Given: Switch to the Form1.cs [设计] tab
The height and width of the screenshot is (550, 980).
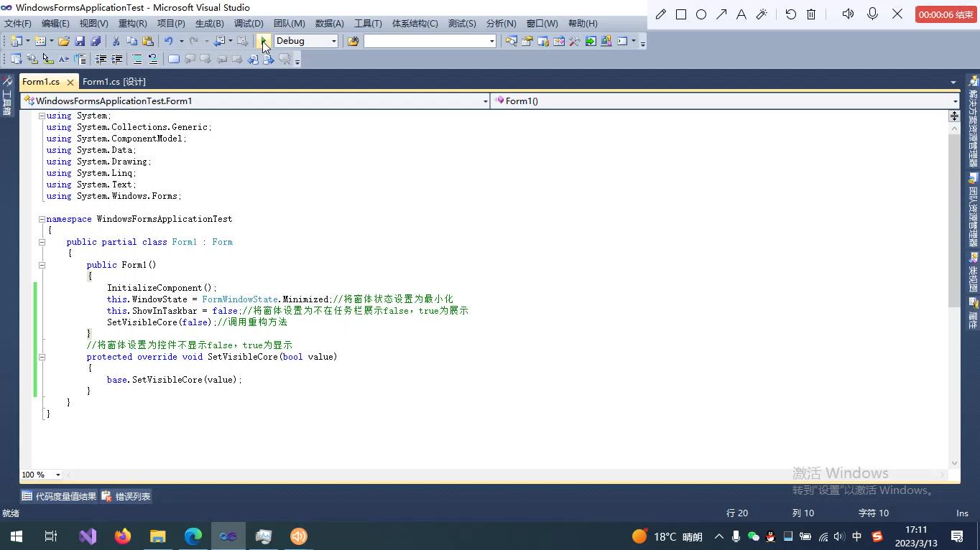Looking at the screenshot, I should click(114, 81).
